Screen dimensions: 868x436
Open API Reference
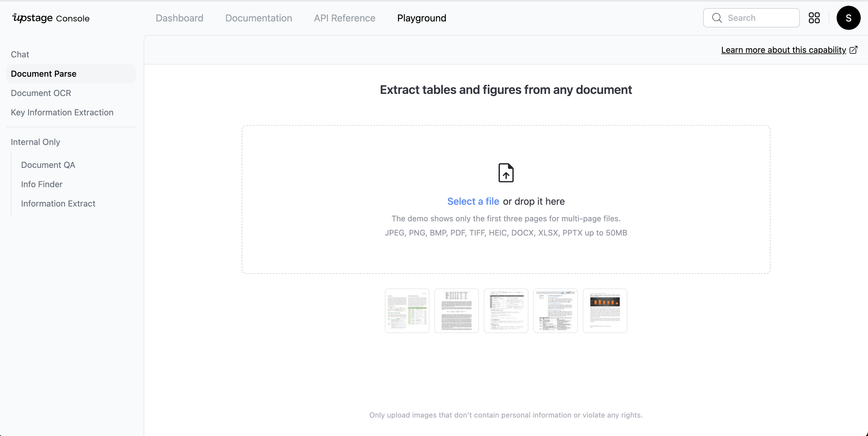pyautogui.click(x=344, y=18)
